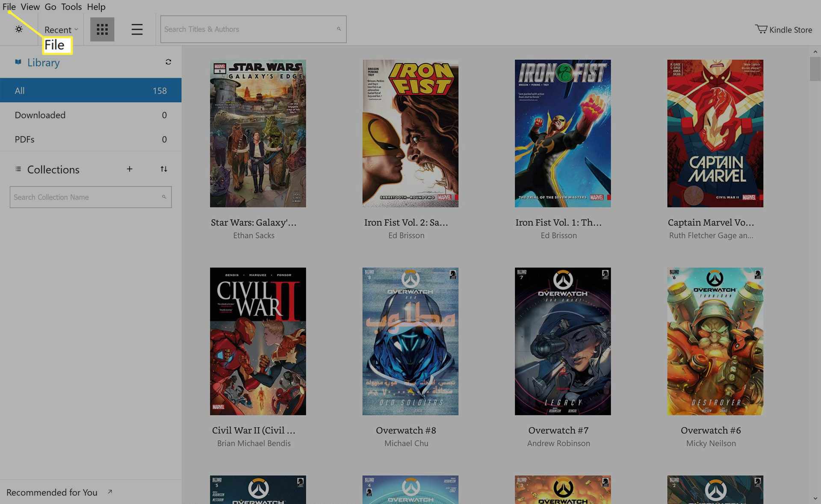The width and height of the screenshot is (821, 504).
Task: Click author name Micky Neilson
Action: point(711,443)
